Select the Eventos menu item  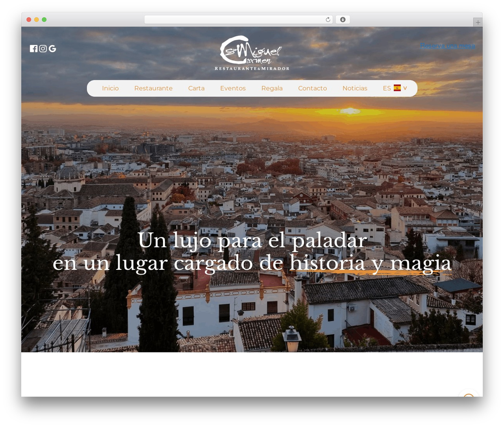point(233,88)
